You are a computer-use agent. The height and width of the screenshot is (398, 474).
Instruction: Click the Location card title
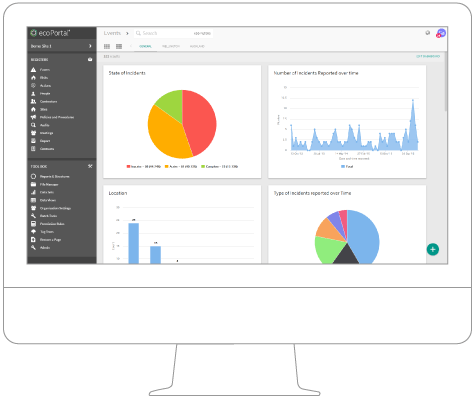118,193
